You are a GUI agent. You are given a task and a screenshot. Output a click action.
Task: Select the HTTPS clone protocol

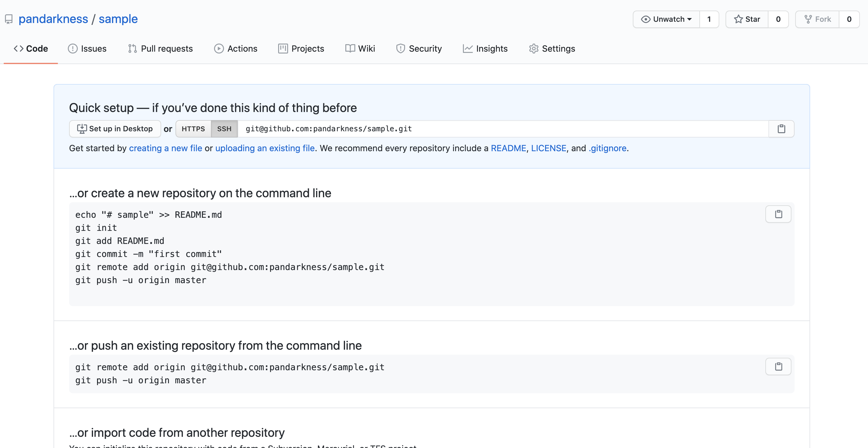[x=193, y=129]
